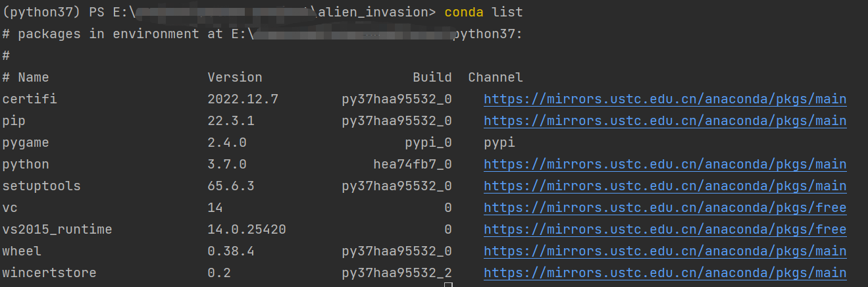Open the mirror link in the pip row
This screenshot has height=287, width=868.
[665, 121]
